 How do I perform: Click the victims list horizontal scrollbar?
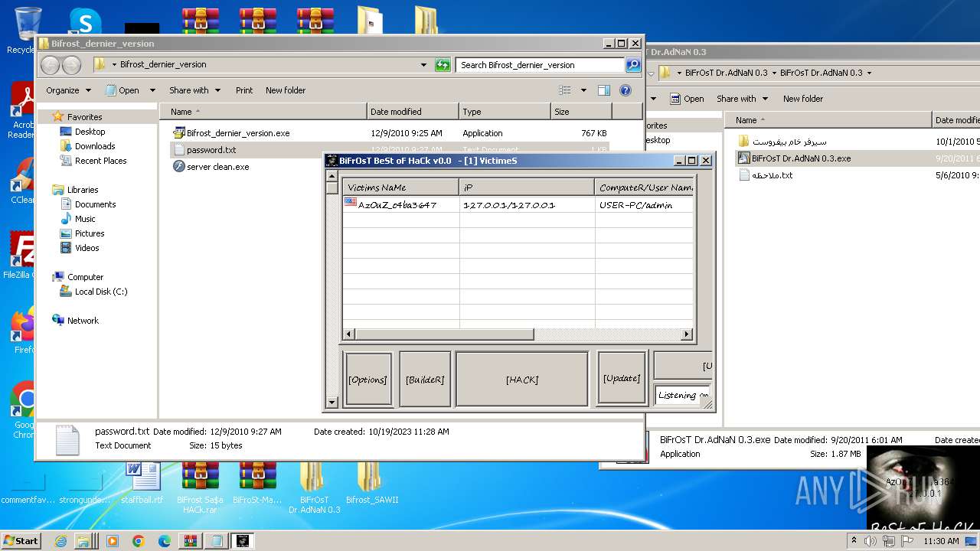[444, 334]
